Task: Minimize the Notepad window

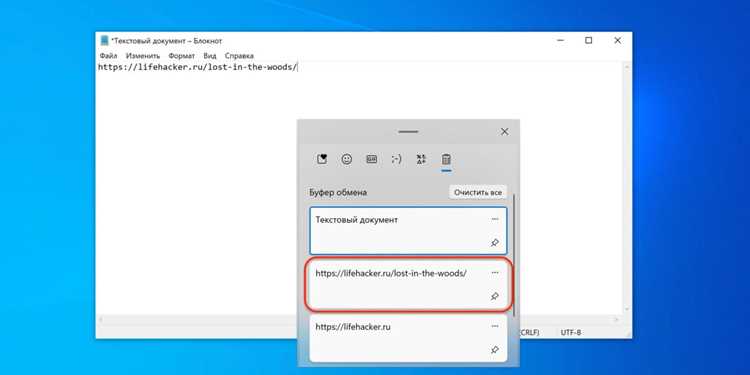Action: 561,41
